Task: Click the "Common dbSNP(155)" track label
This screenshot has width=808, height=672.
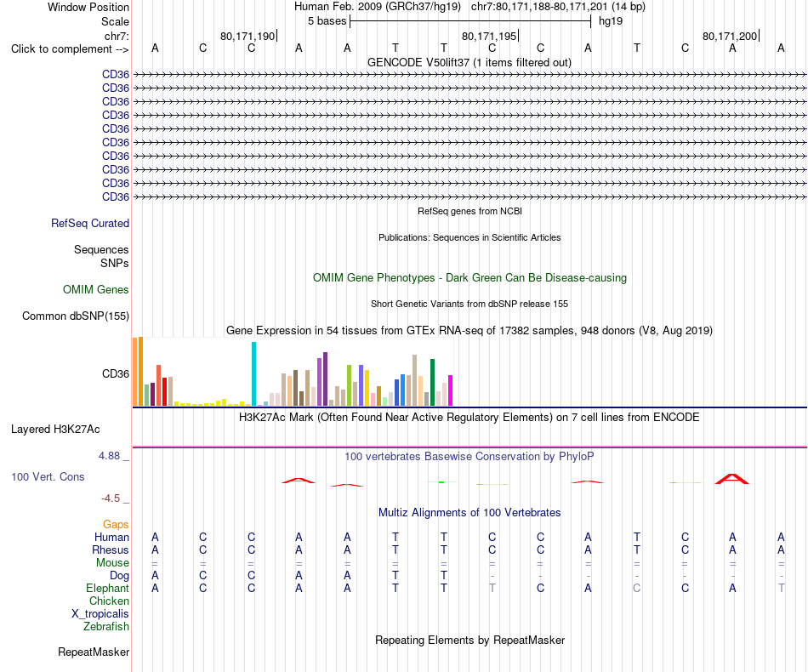Action: pyautogui.click(x=76, y=316)
